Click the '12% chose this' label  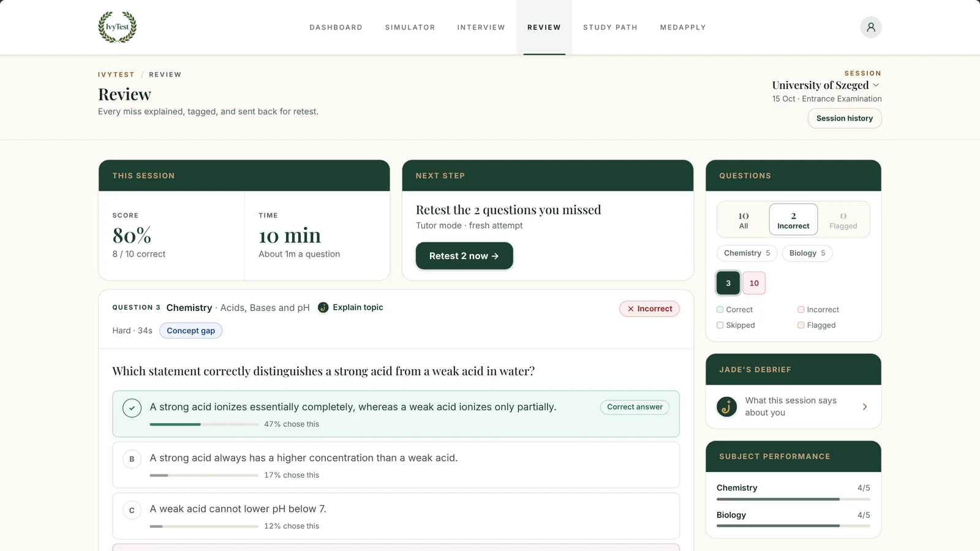[x=292, y=526]
